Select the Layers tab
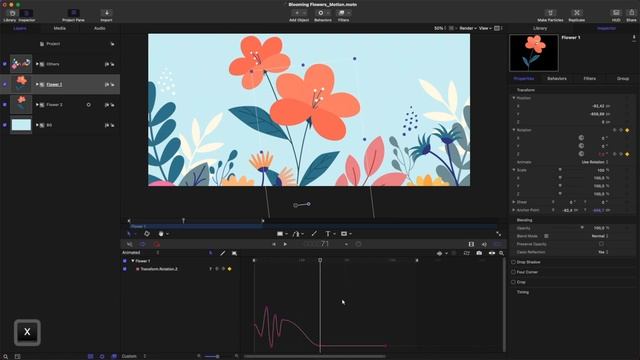Screen dimensions: 640x360 click(x=20, y=28)
